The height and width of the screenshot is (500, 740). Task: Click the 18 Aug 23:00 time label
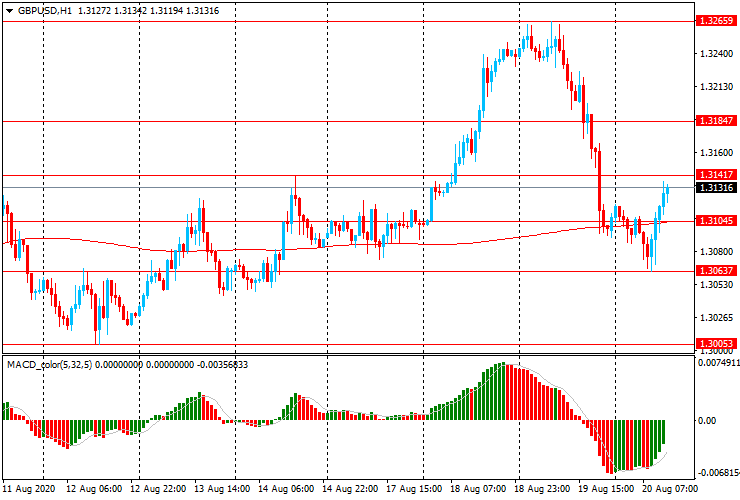click(542, 488)
